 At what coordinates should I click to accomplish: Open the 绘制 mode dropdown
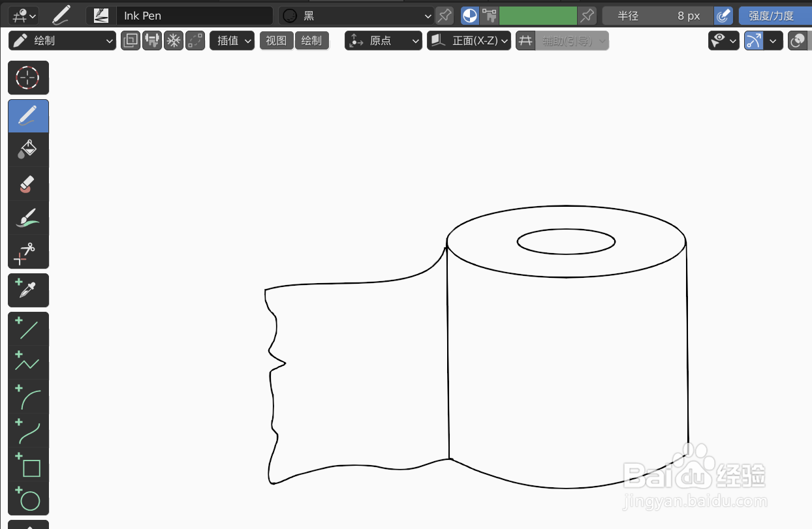[62, 40]
